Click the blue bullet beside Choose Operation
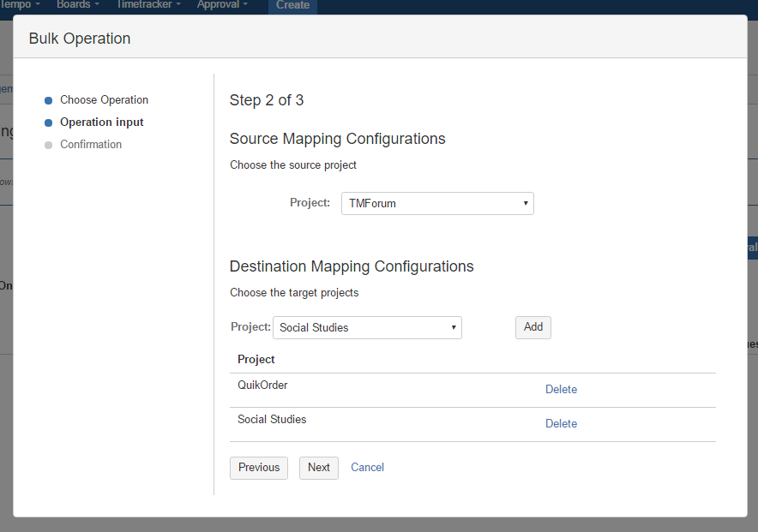 tap(49, 101)
